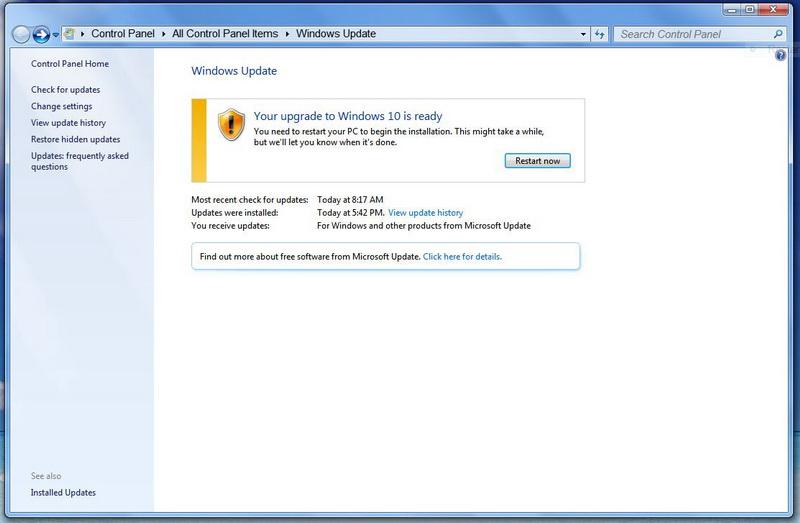Open Click here for details link
The image size is (800, 523).
(462, 257)
